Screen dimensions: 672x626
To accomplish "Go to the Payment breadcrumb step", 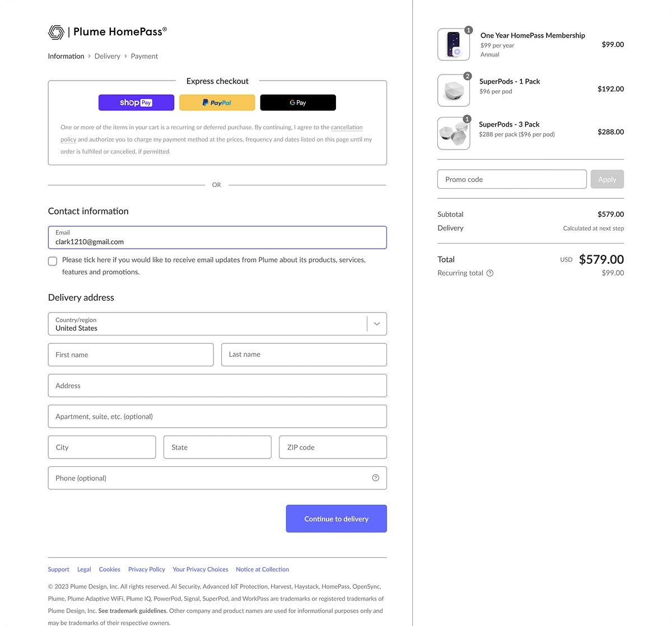I will point(144,56).
